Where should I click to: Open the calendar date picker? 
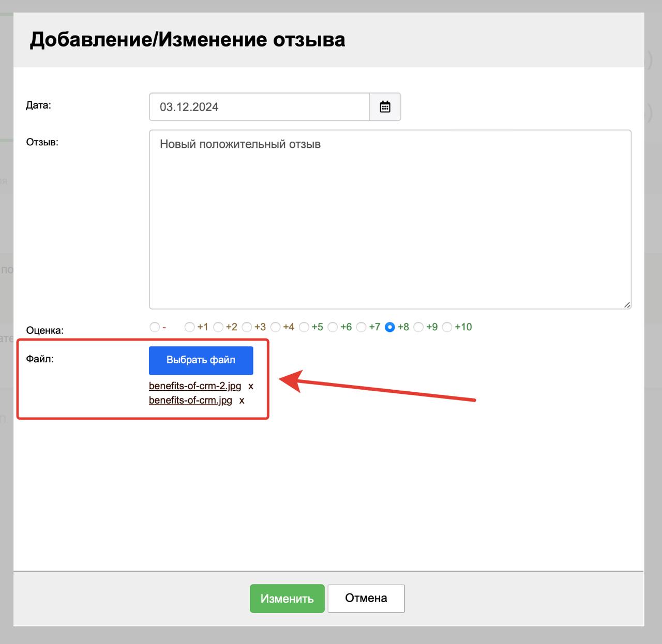(385, 107)
